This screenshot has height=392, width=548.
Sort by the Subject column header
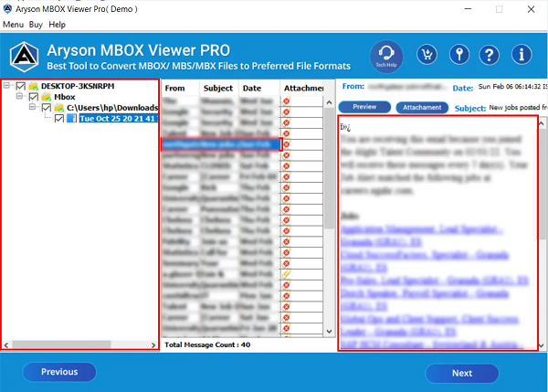click(219, 88)
